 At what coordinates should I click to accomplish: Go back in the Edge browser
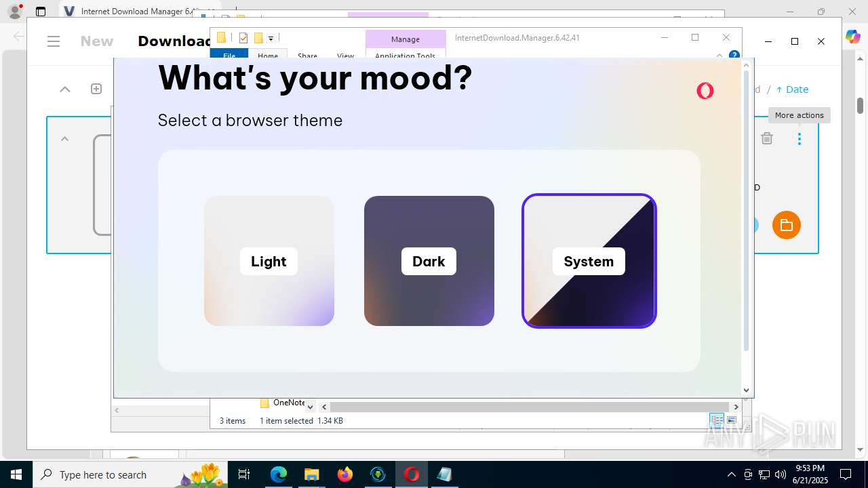[18, 37]
